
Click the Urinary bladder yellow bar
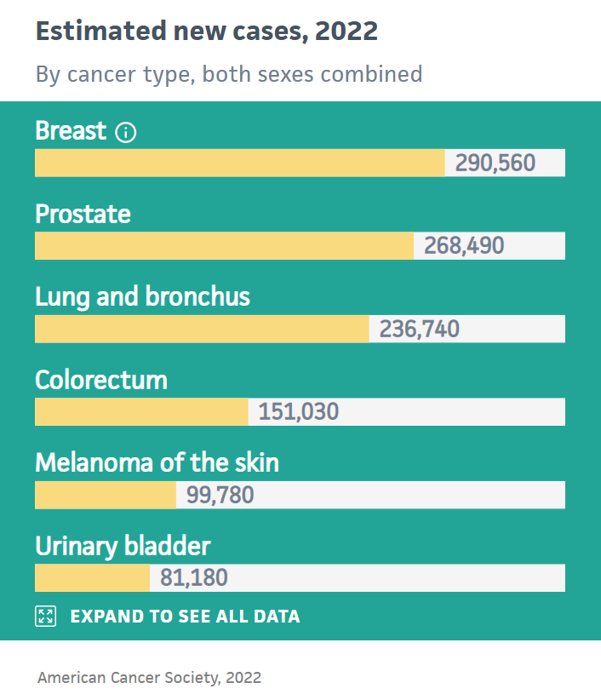point(92,577)
